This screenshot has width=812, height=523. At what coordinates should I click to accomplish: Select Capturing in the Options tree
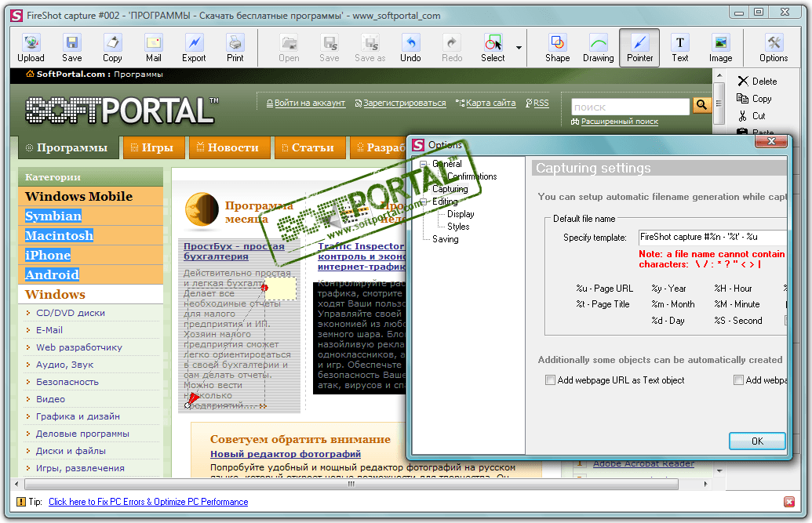(x=450, y=189)
